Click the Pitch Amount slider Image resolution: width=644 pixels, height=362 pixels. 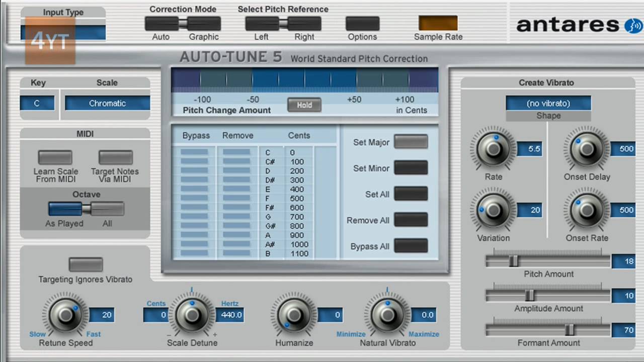click(548, 261)
